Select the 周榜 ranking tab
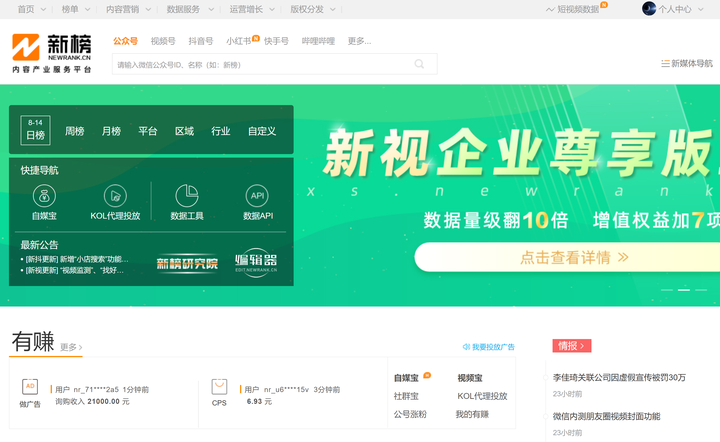This screenshot has width=720, height=442. 74,131
